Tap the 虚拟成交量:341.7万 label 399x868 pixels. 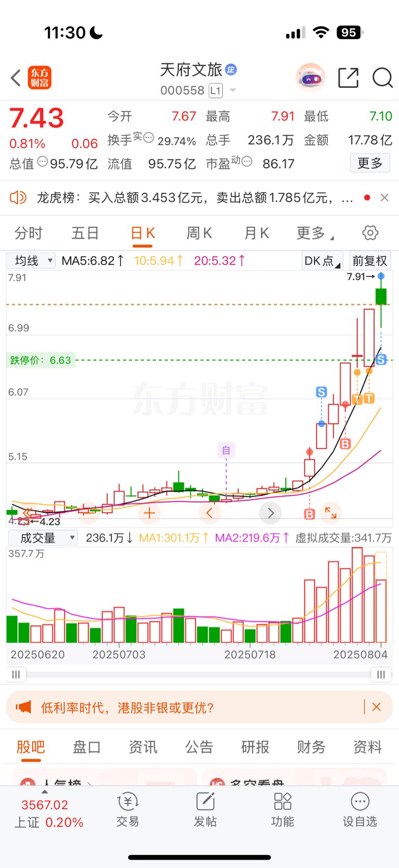[x=343, y=537]
